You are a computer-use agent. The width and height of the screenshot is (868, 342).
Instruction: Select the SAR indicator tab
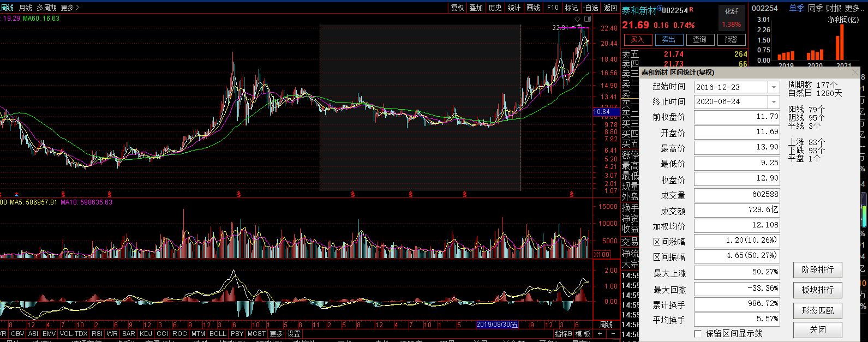point(129,334)
